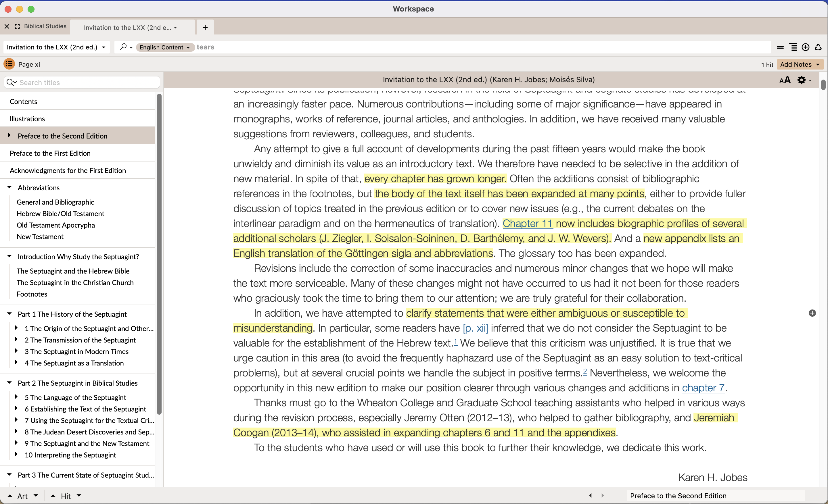Follow the Chapter 11 hyperlink in text
Image resolution: width=828 pixels, height=504 pixels.
tap(527, 223)
